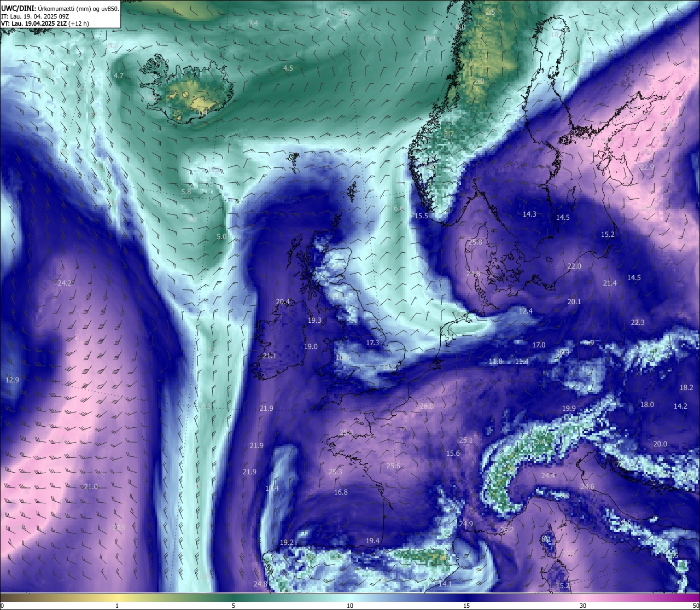
Task: Select the map value '11.8'
Action: (495, 361)
